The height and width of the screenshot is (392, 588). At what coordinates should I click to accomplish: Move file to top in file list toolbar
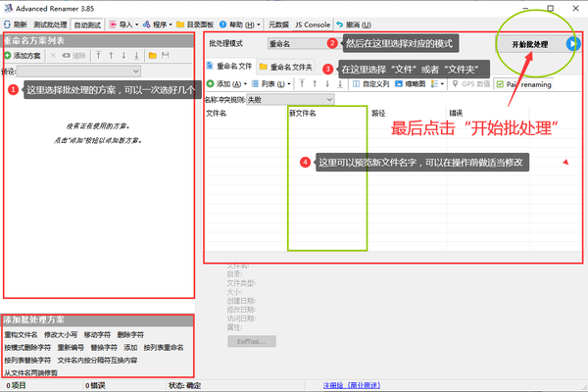tap(302, 83)
